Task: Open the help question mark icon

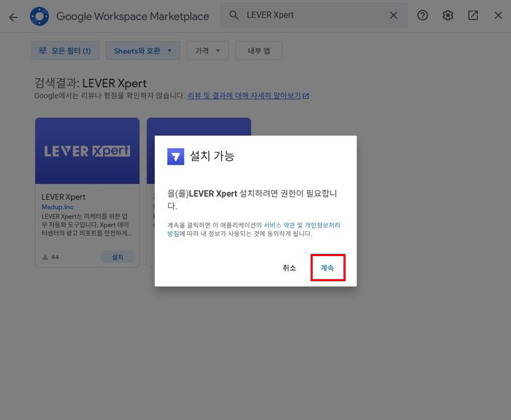Action: (x=422, y=15)
